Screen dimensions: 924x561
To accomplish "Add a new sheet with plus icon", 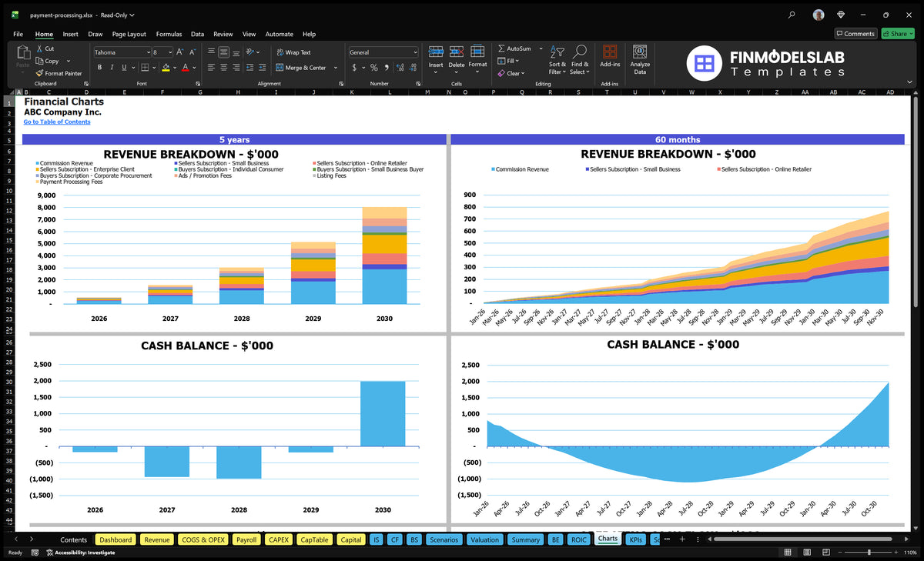I will [681, 539].
